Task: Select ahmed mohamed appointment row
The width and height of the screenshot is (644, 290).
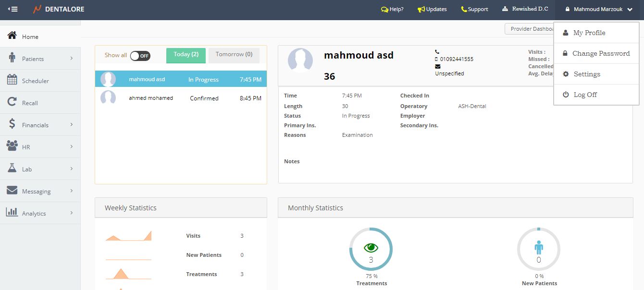Action: (x=181, y=98)
